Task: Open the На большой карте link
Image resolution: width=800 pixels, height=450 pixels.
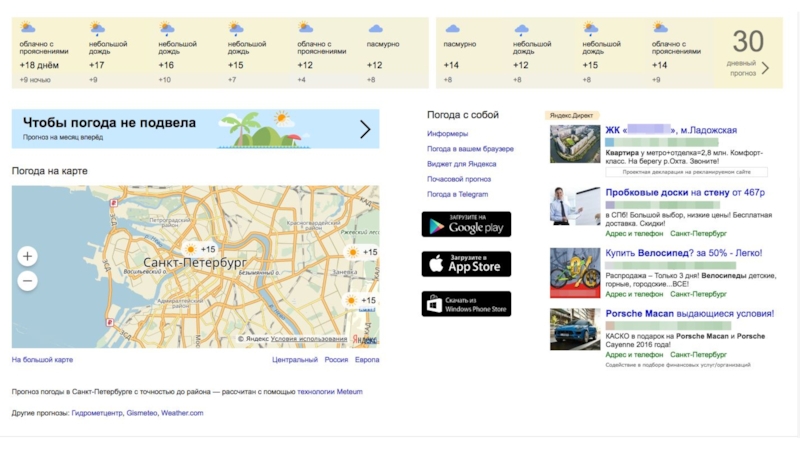Action: click(42, 360)
